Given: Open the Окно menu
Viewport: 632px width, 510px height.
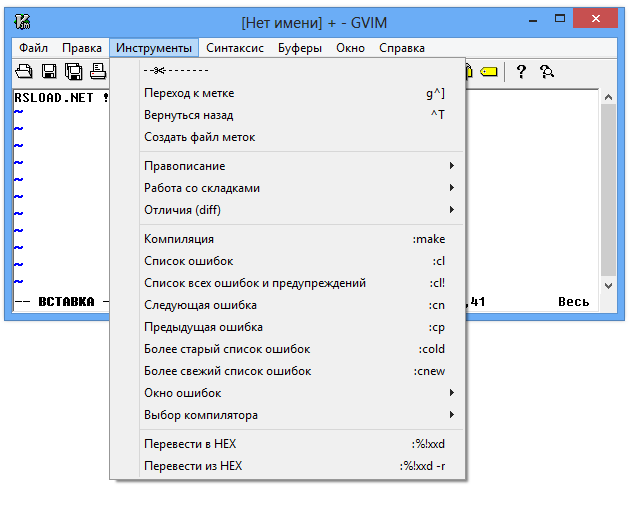Looking at the screenshot, I should (x=350, y=48).
